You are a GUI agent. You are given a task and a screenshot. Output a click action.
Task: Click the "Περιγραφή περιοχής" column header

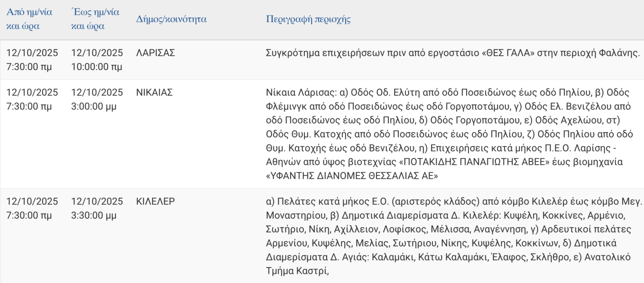tap(308, 19)
